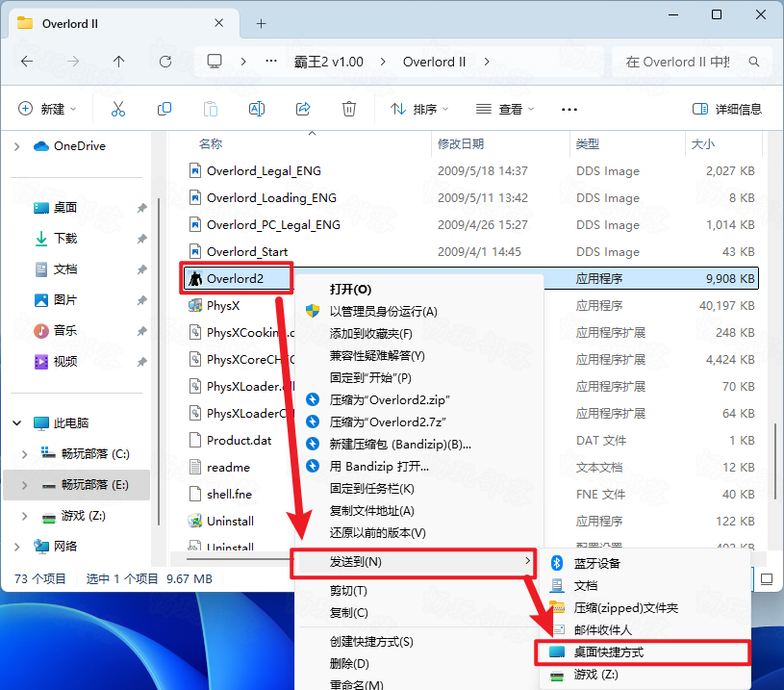Click the Overlord II breadcrumb
This screenshot has width=784, height=690.
coord(434,62)
